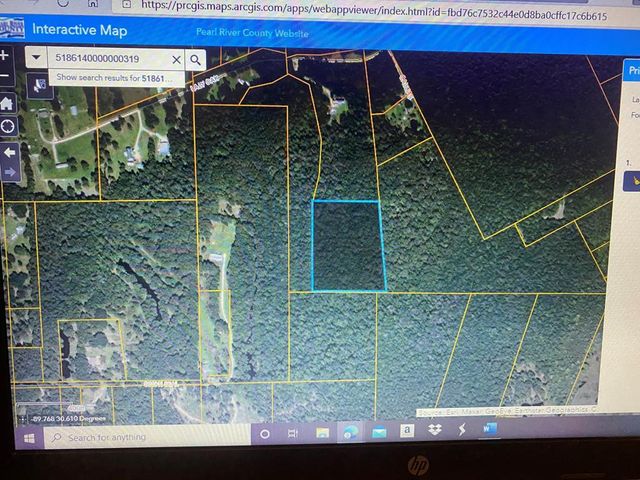Clear the parcel search text with X

[x=177, y=59]
